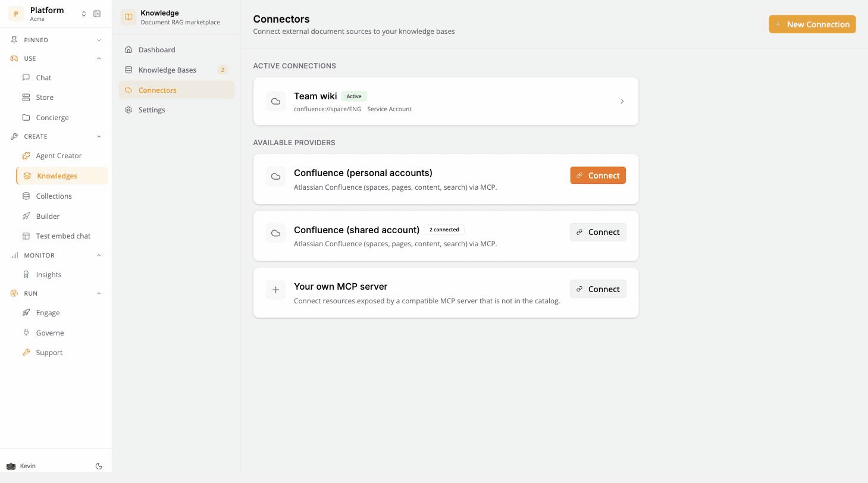Click the 'Service Account' label
The width and height of the screenshot is (868, 483).
[389, 109]
